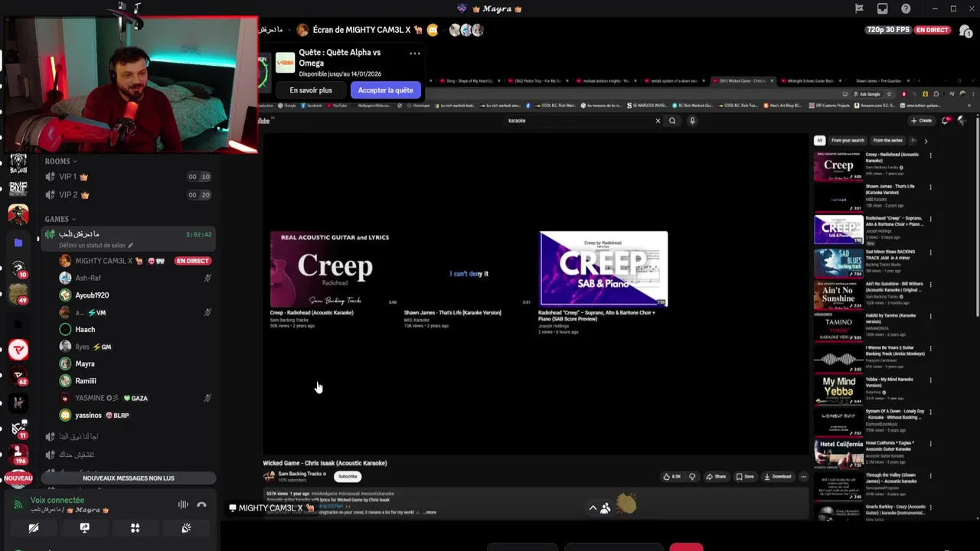Jump to the red NOUVEAU unread indicator

click(x=18, y=478)
